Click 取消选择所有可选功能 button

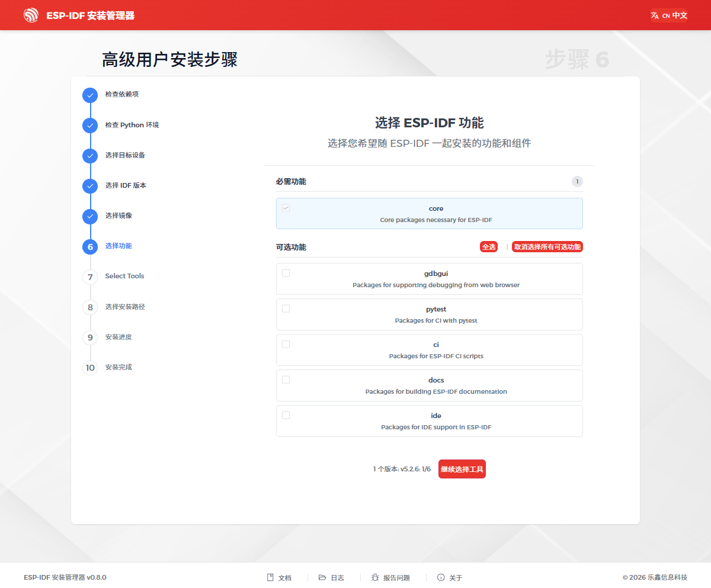coord(547,247)
